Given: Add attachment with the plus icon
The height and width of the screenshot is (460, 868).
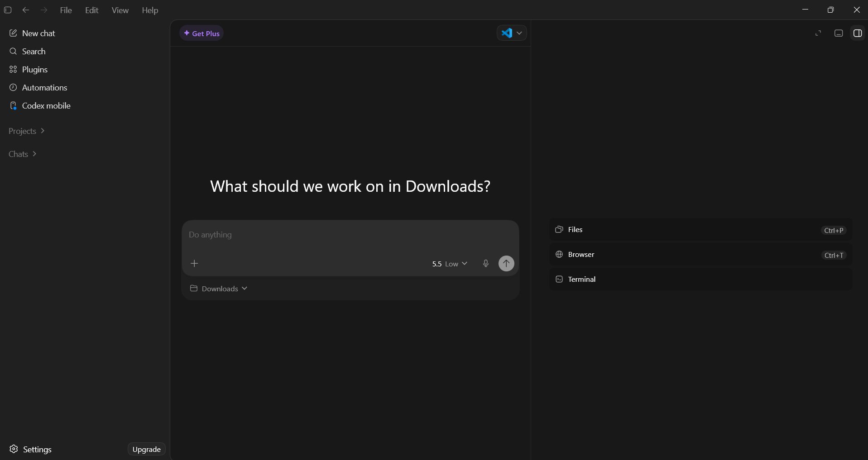Looking at the screenshot, I should pyautogui.click(x=194, y=263).
